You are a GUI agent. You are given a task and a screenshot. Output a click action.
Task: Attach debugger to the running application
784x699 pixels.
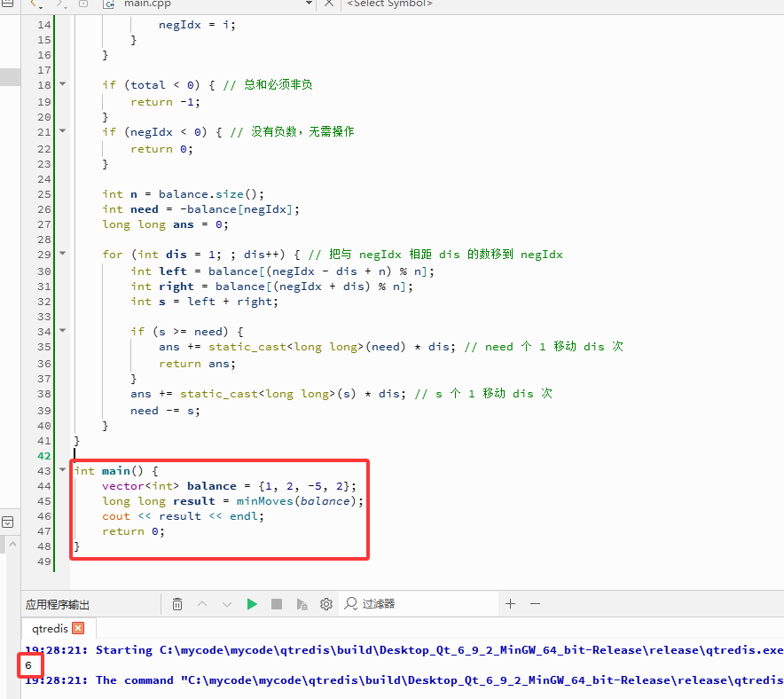pos(302,604)
